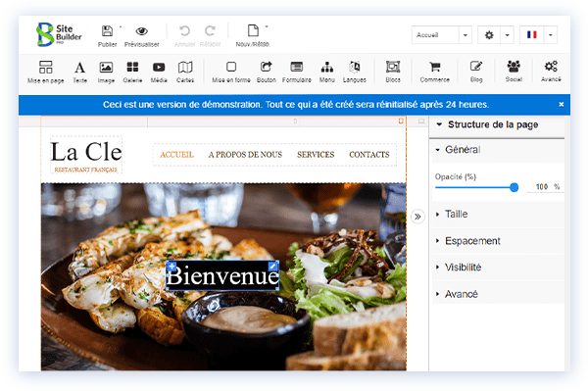This screenshot has height=391, width=588.
Task: Select the Avancé gears tool
Action: pos(551,72)
